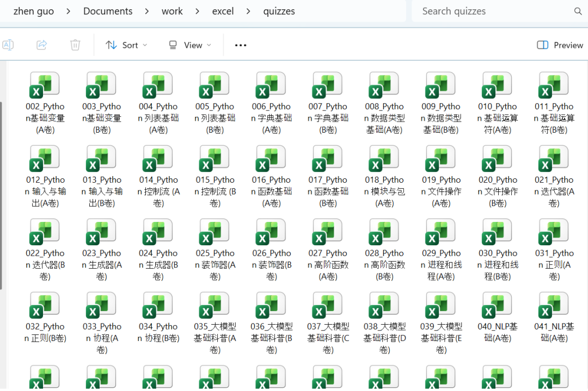Click file name 029_Python 进程和线程(A卷)
Screen dimensions: 588x391
(441, 265)
